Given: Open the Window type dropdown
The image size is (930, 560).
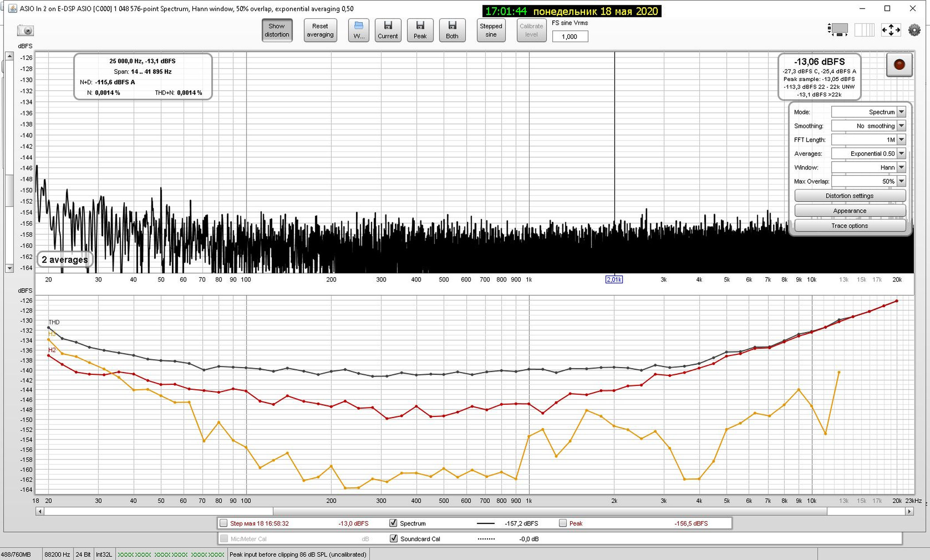Looking at the screenshot, I should point(868,167).
